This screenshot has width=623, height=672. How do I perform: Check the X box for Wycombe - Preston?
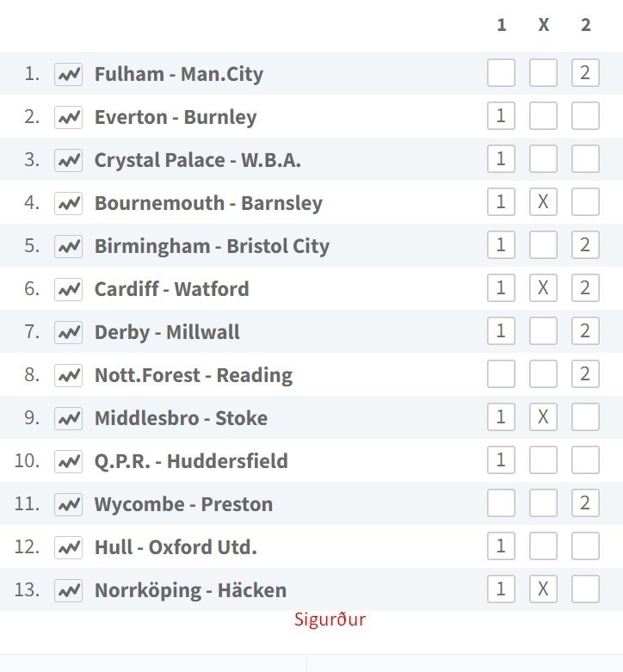(x=543, y=502)
